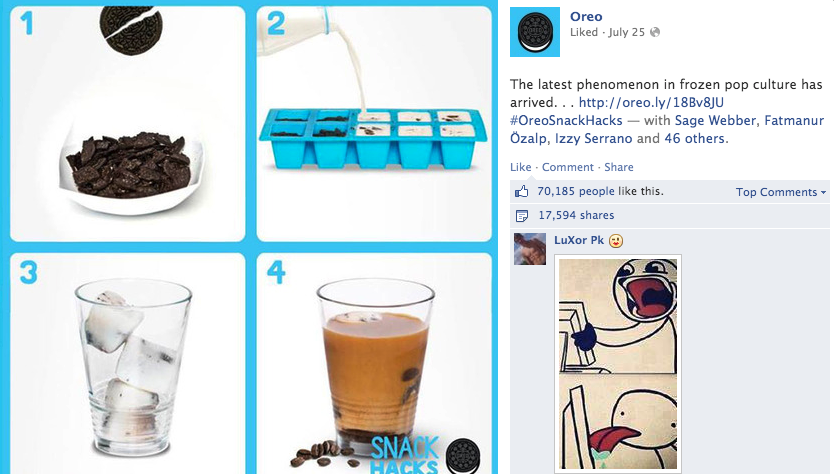834x474 pixels.
Task: Click the shares note icon
Action: 522,215
